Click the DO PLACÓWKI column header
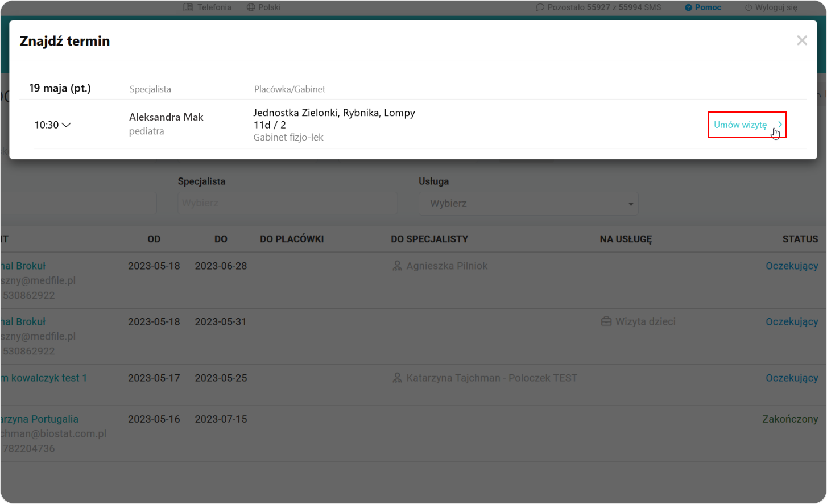 292,239
